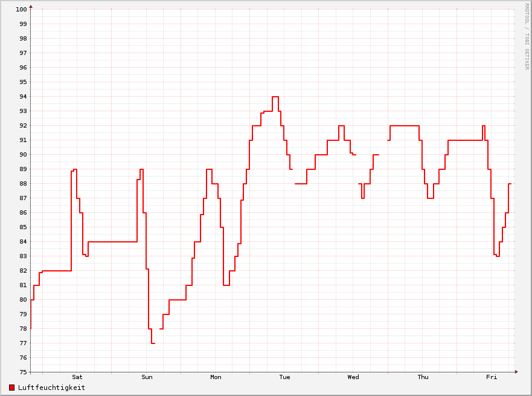Click the 94 value on the y-axis

tap(23, 97)
